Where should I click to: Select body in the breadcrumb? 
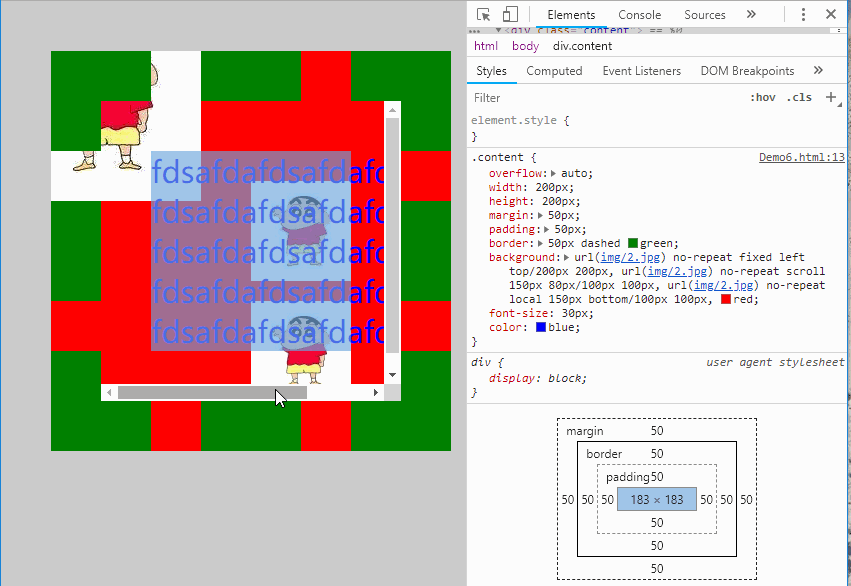click(525, 46)
